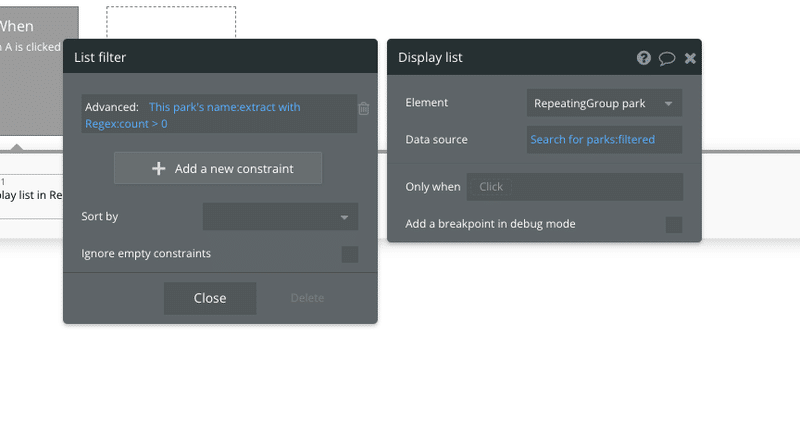Click the Only when condition field

point(574,187)
